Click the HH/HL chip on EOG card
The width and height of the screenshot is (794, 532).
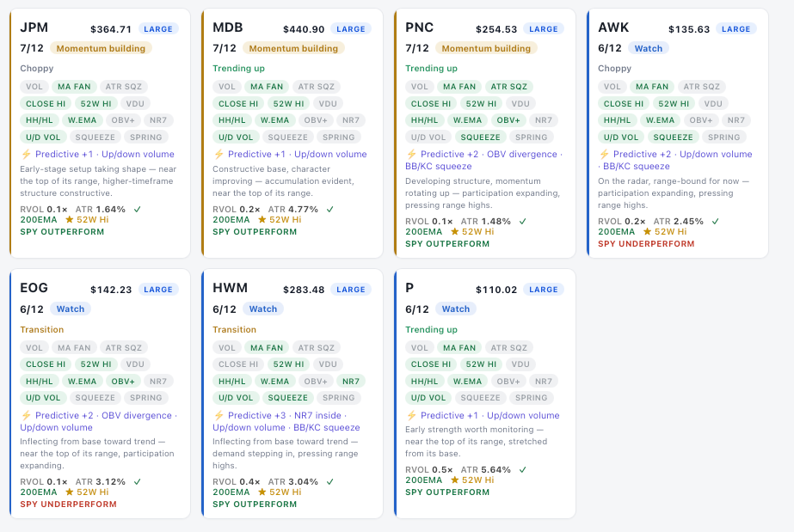tap(39, 382)
